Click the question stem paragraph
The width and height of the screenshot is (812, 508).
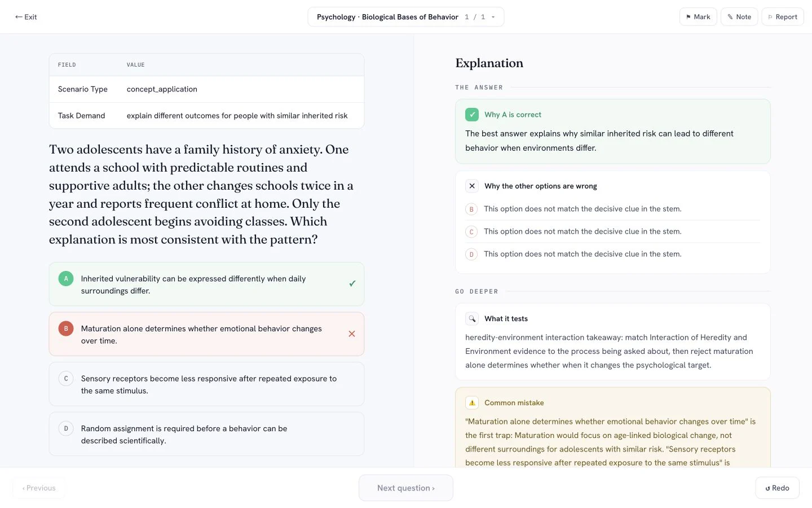pyautogui.click(x=201, y=194)
